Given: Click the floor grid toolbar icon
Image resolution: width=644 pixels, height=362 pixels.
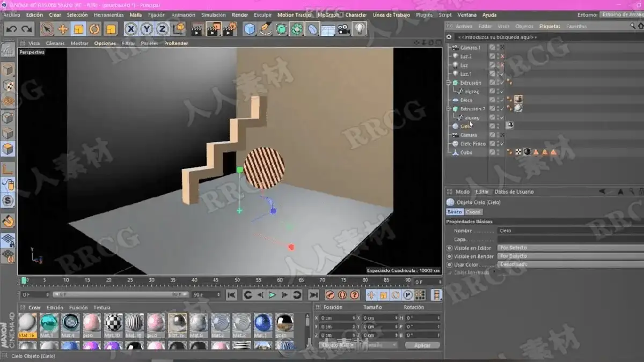Looking at the screenshot, I should 328,29.
